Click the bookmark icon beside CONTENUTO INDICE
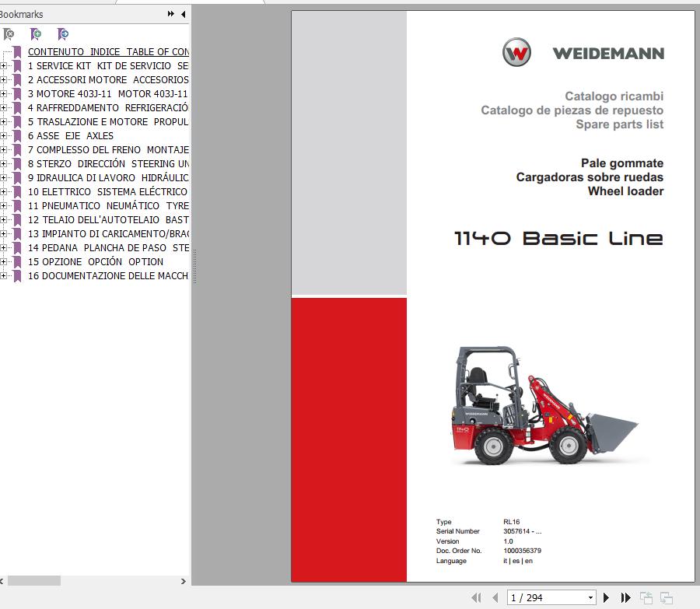Image resolution: width=700 pixels, height=609 pixels. pos(17,52)
